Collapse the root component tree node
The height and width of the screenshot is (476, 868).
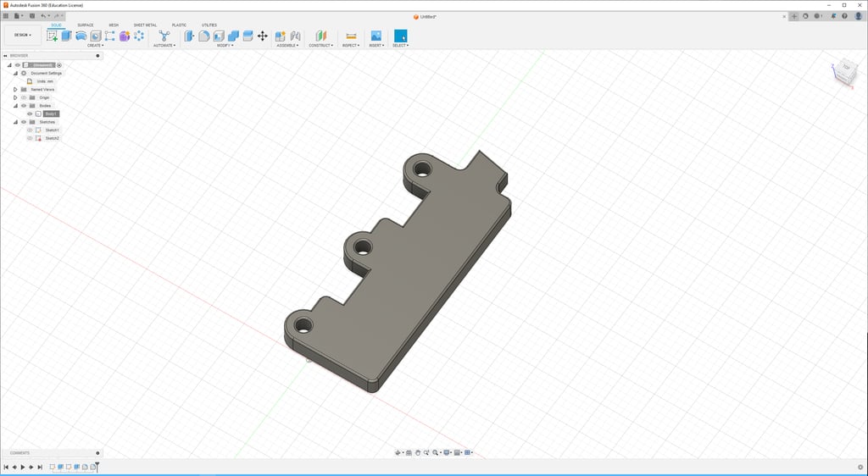point(9,64)
